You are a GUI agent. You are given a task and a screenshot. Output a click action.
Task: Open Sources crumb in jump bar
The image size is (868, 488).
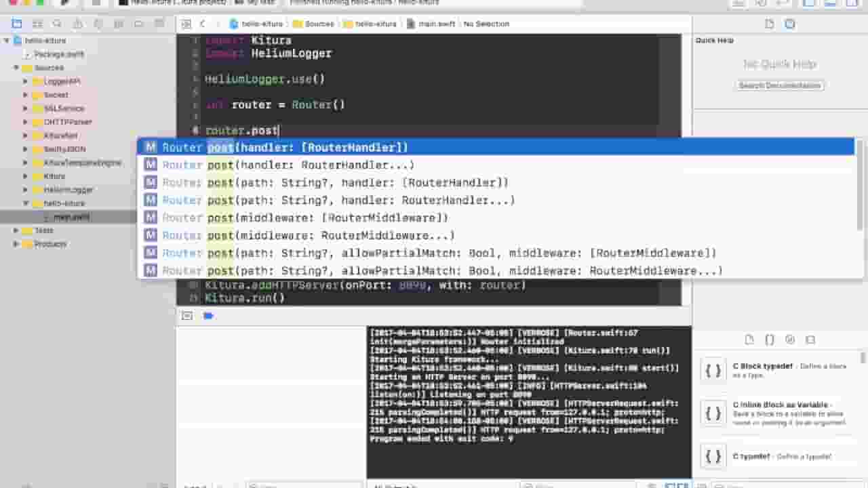[313, 24]
